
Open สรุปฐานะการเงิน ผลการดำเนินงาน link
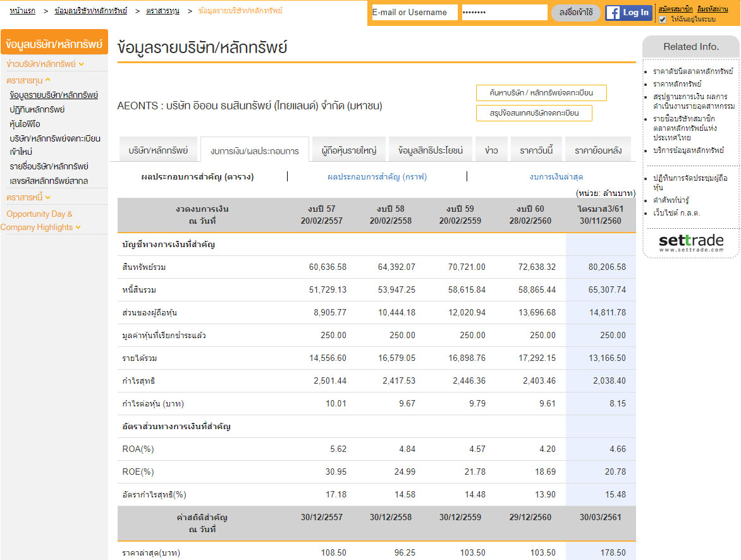pyautogui.click(x=694, y=101)
